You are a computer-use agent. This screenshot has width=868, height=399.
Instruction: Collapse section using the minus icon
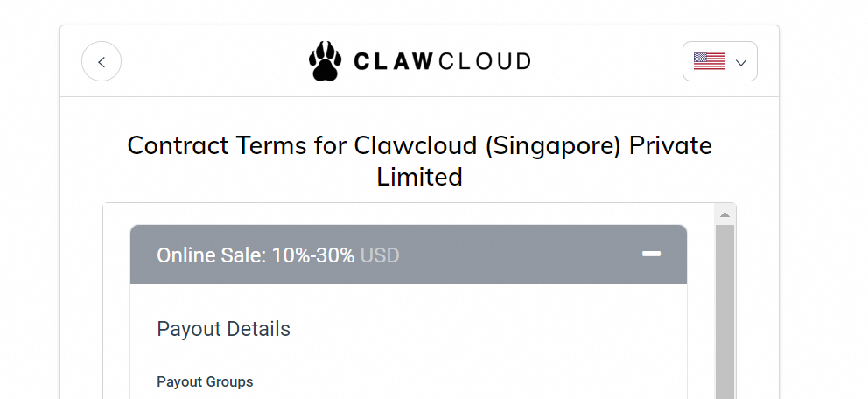[651, 254]
